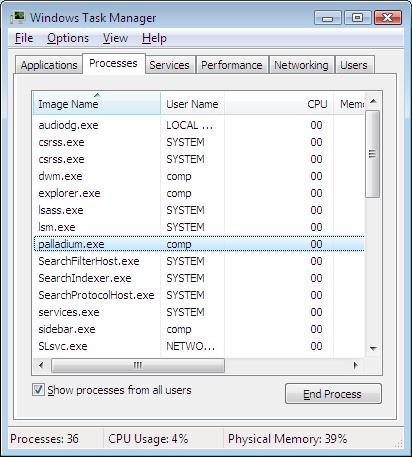Click the horizontal scroll right arrow

tap(355, 365)
